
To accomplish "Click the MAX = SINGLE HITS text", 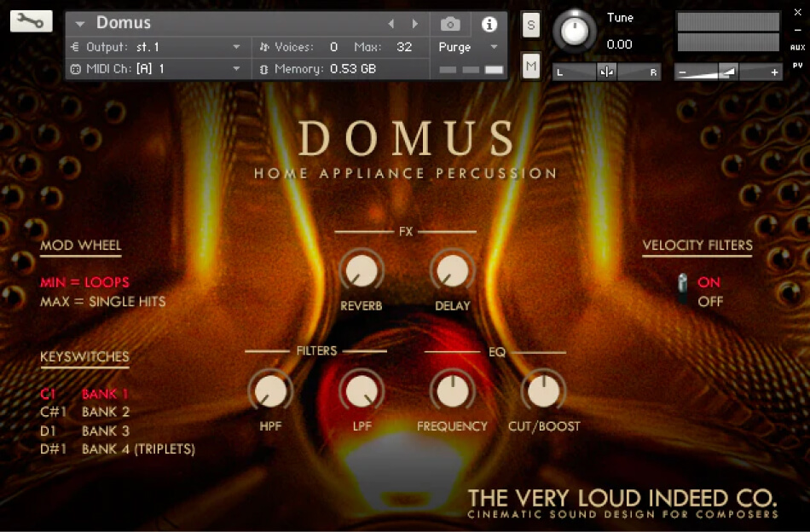I will pos(103,302).
